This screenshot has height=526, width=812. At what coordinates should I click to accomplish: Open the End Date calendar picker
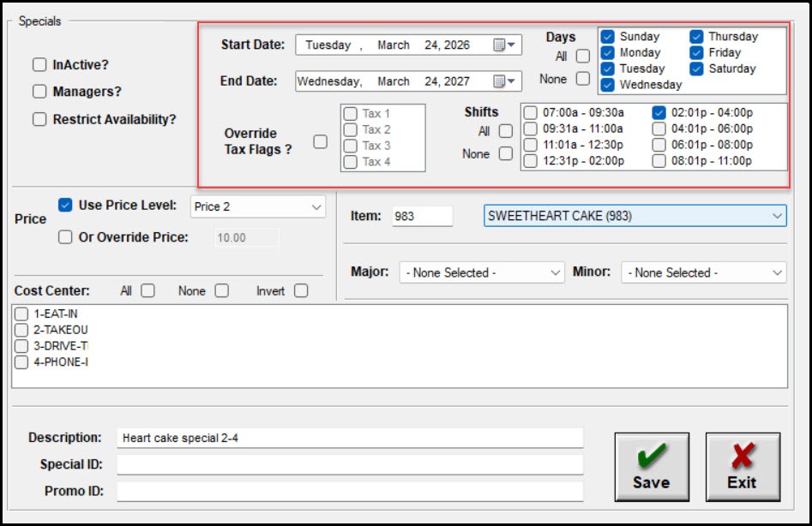pos(505,81)
